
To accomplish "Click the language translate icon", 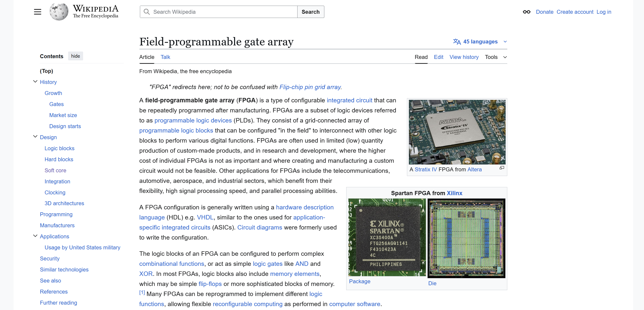I will [457, 41].
